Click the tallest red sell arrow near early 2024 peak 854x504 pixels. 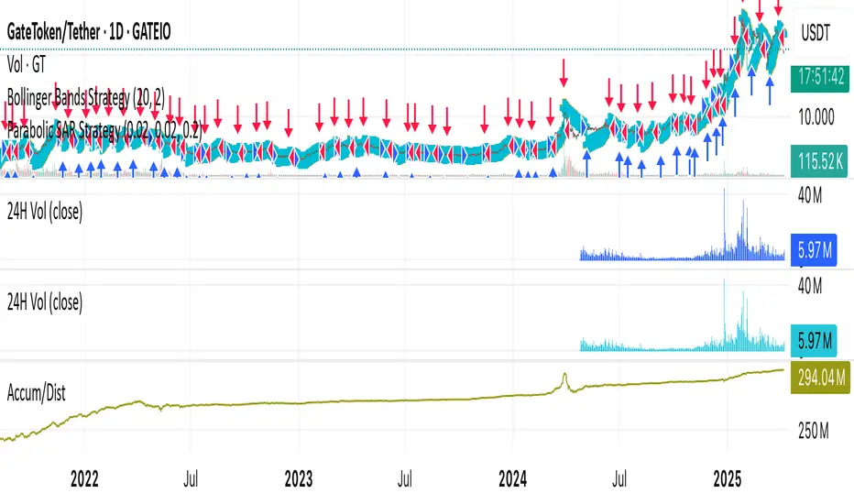coord(564,73)
